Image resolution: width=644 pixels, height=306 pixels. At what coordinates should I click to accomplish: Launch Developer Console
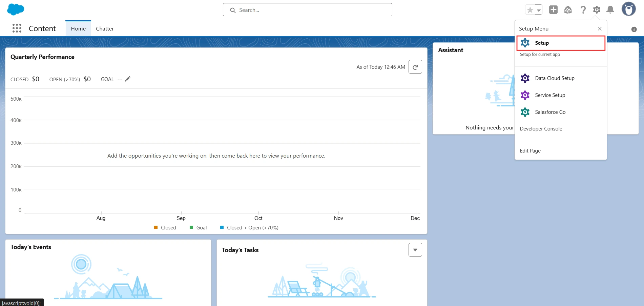pyautogui.click(x=541, y=129)
